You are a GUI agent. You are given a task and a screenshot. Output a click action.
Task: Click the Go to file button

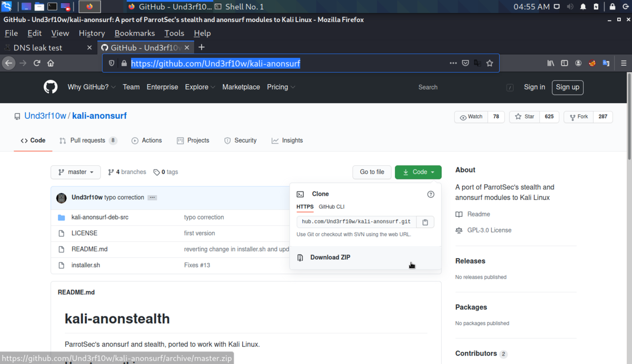(x=372, y=172)
